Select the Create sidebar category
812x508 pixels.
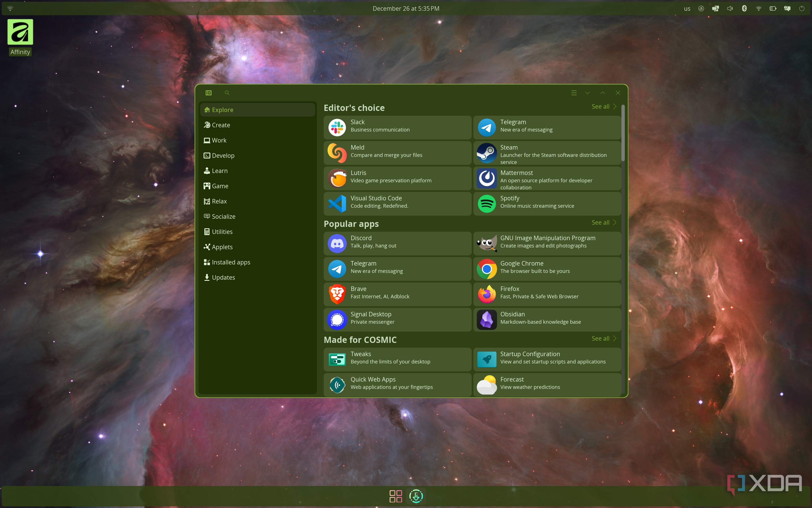point(258,125)
